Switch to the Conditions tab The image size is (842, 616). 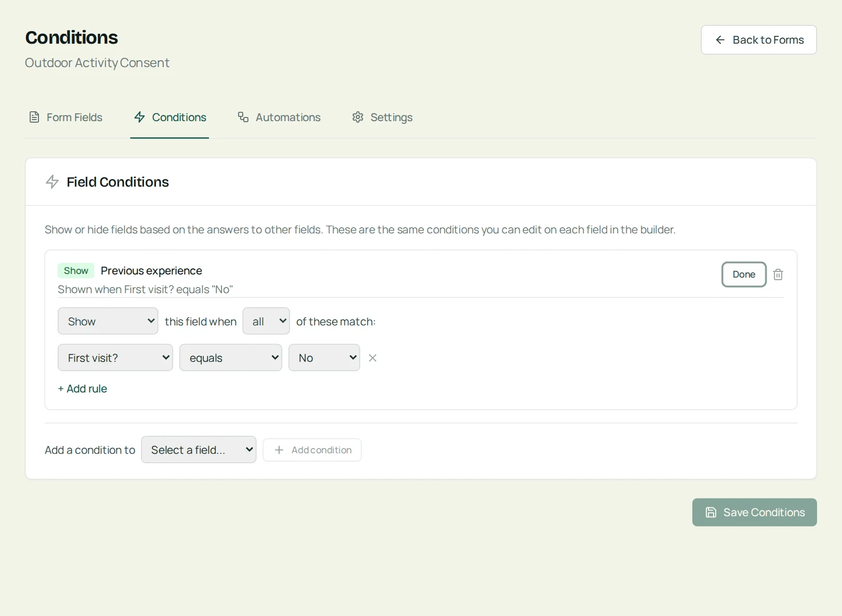(x=169, y=117)
